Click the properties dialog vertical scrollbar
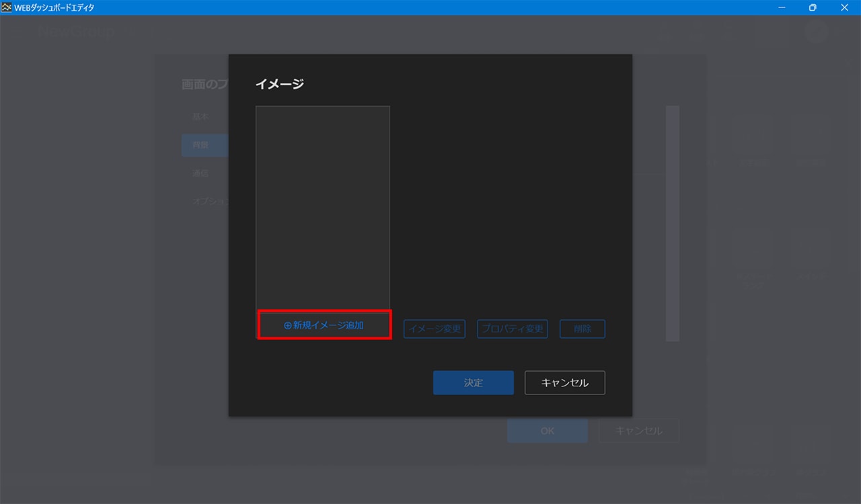Image resolution: width=861 pixels, height=504 pixels. 672,222
